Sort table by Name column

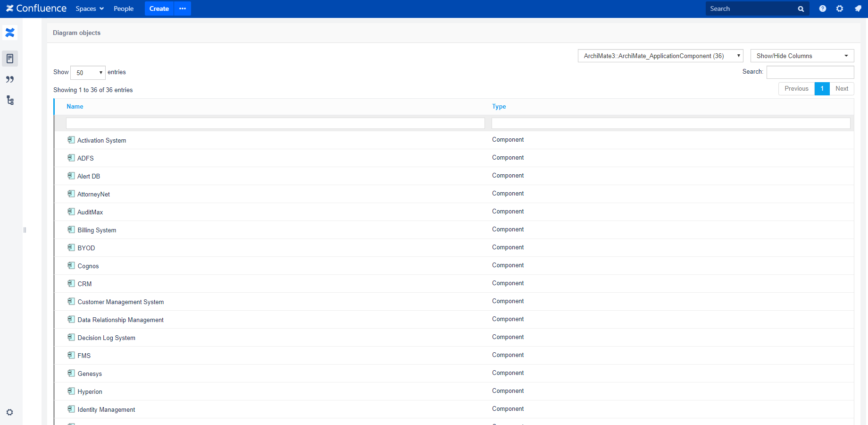(x=75, y=107)
